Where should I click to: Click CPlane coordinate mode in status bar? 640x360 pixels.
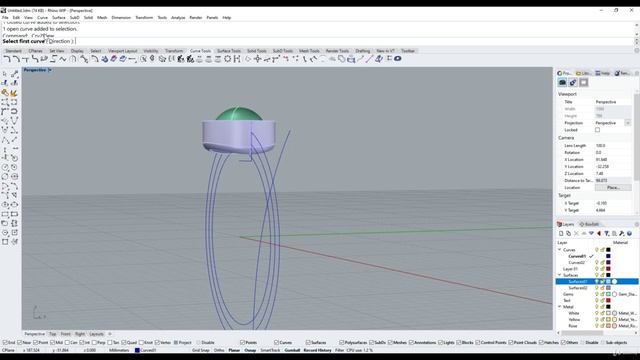8,350
